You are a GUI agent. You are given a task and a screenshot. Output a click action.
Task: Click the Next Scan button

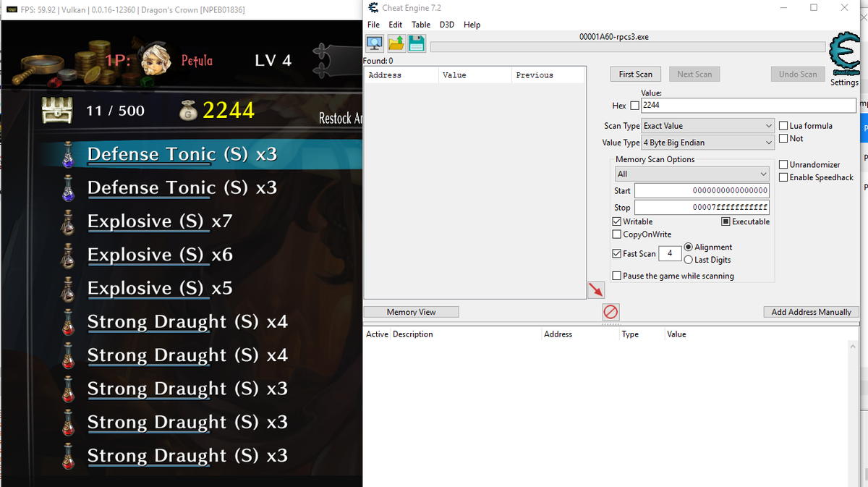[x=694, y=75]
